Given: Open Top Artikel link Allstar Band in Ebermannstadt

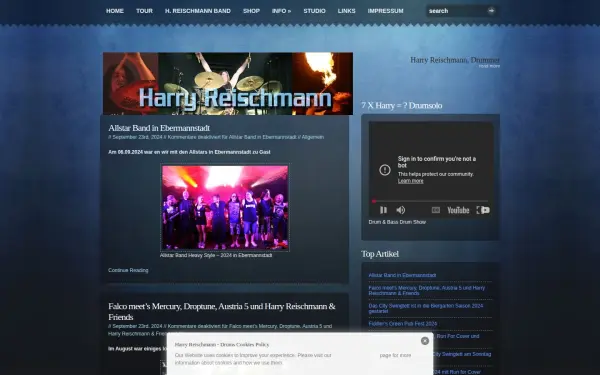Looking at the screenshot, I should (402, 275).
